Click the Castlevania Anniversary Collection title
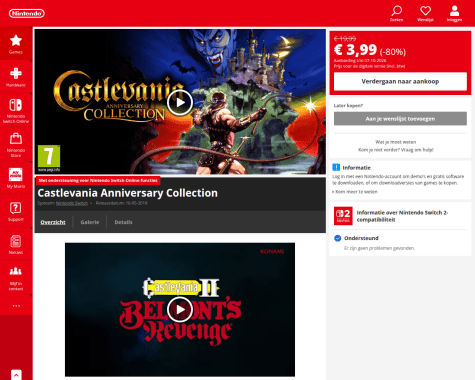The image size is (475, 380). 127,193
